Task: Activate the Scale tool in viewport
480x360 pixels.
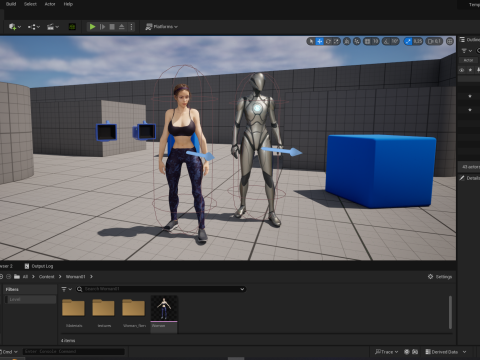Action: point(336,41)
